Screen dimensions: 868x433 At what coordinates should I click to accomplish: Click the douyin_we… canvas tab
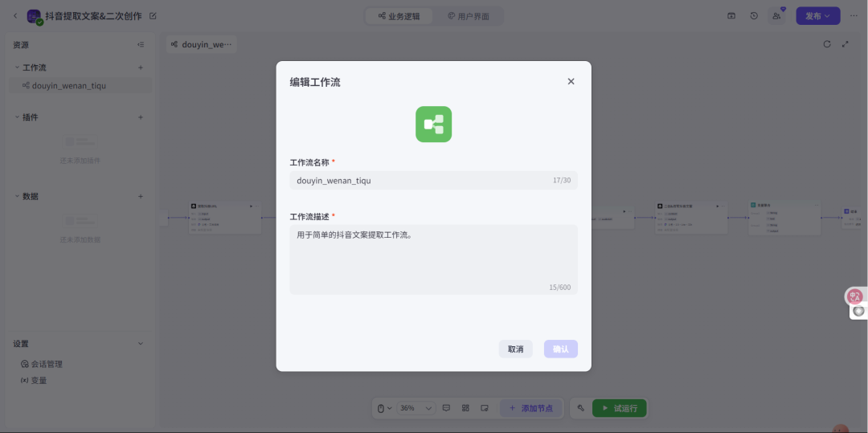pyautogui.click(x=202, y=44)
